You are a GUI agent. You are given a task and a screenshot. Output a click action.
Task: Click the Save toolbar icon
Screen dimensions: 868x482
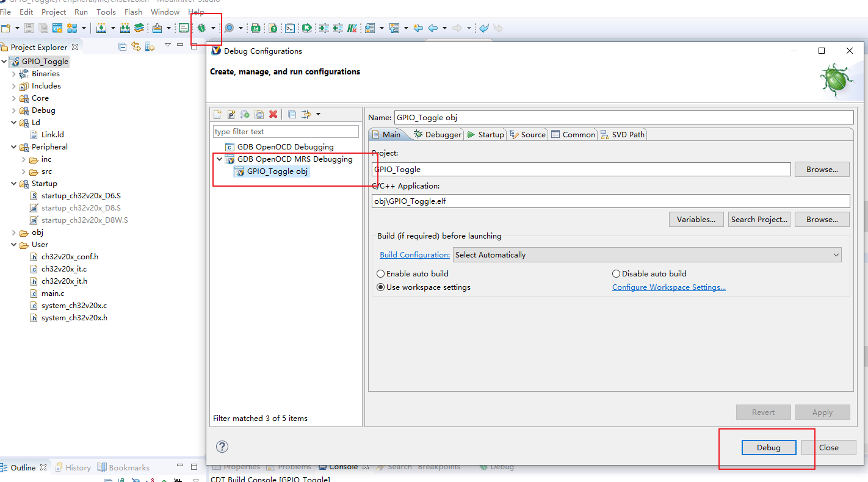coord(29,28)
